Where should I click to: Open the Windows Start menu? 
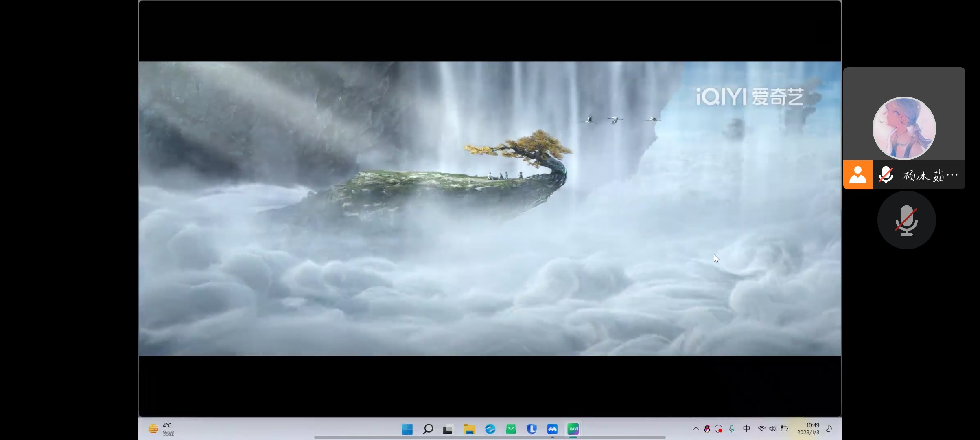click(x=407, y=429)
